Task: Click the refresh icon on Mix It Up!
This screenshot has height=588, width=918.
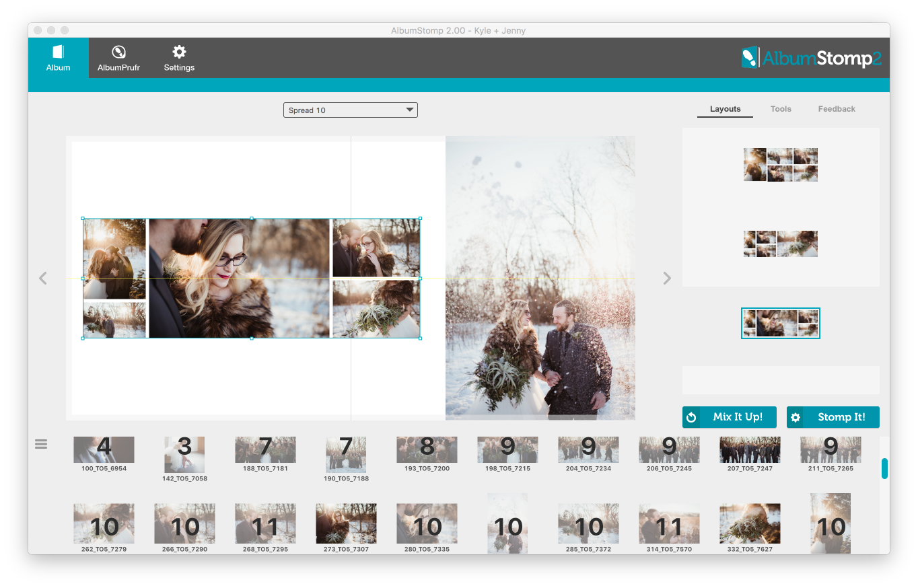Action: tap(691, 418)
